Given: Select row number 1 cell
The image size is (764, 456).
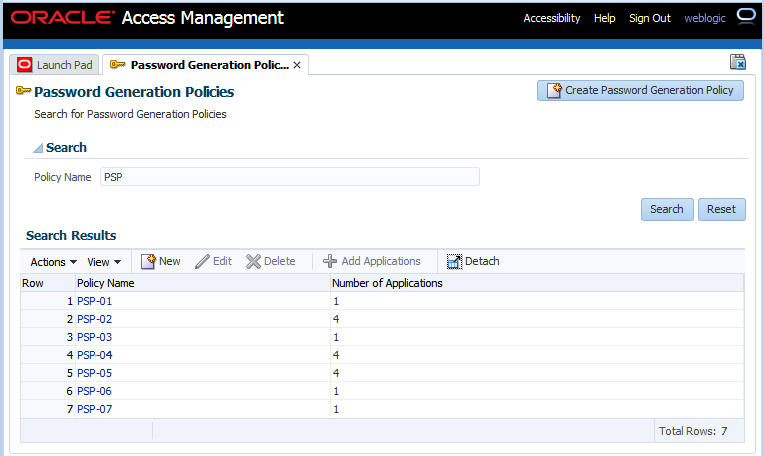Looking at the screenshot, I should click(48, 301).
